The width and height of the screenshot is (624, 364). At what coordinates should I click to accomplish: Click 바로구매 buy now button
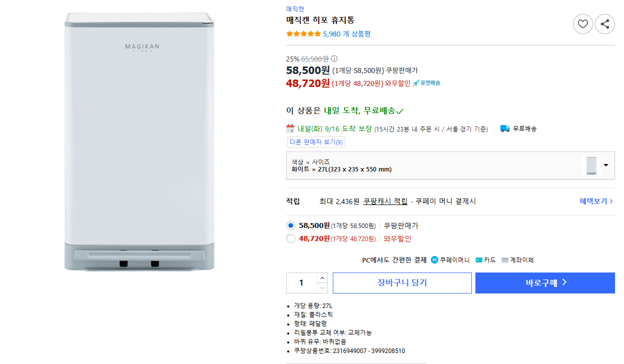[x=545, y=282]
